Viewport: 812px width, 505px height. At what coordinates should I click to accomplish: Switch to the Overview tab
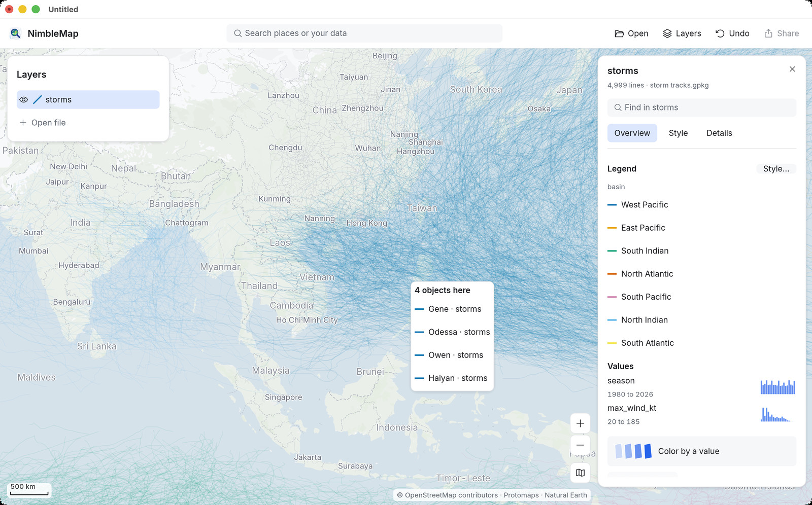(632, 133)
